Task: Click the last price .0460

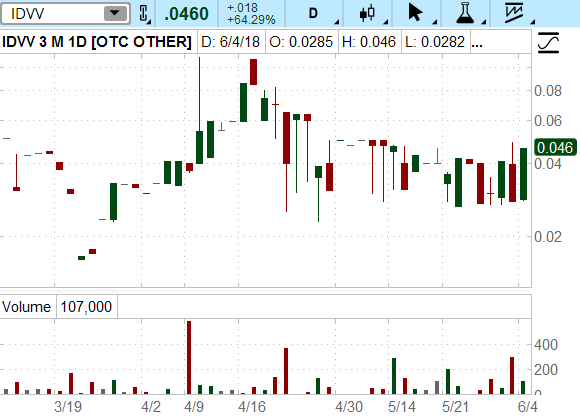Action: 186,14
